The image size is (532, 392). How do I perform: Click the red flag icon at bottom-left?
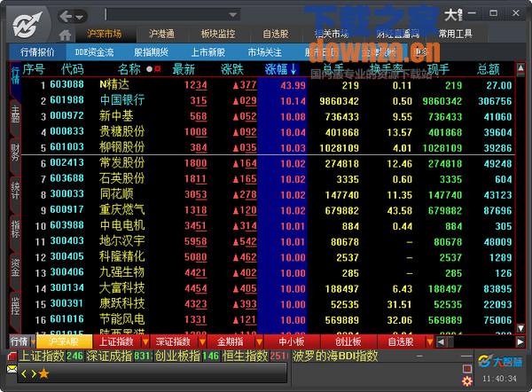(12, 357)
